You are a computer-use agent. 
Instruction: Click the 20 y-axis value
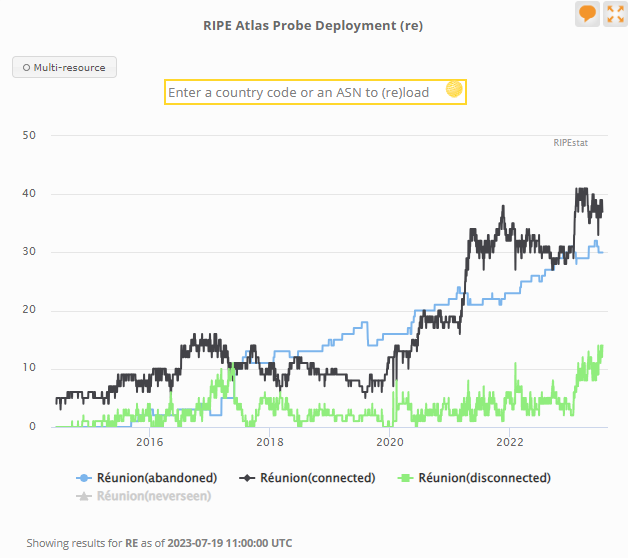(x=29, y=310)
